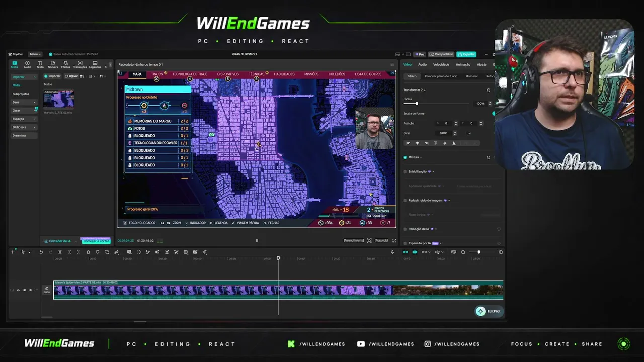Open the layout icon left of Pro
Viewport: 644px width, 362px height.
coord(398,54)
